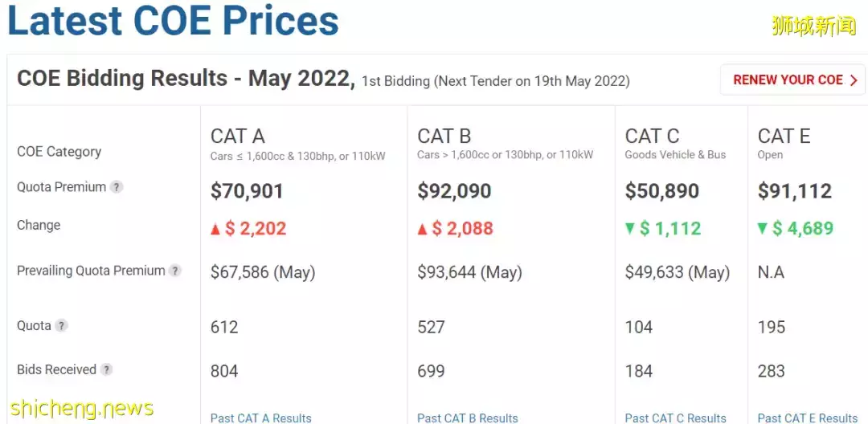Select the CAT C column heading
This screenshot has height=424, width=868.
tap(652, 137)
